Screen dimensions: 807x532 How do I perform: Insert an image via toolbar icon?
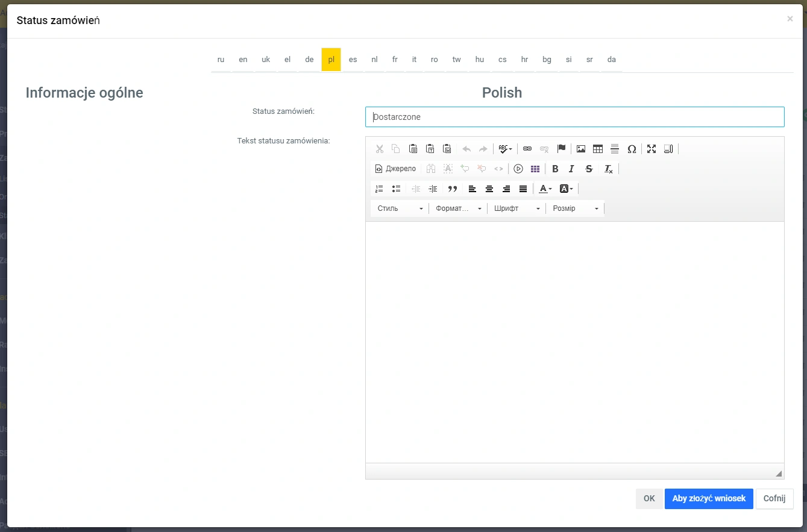581,149
